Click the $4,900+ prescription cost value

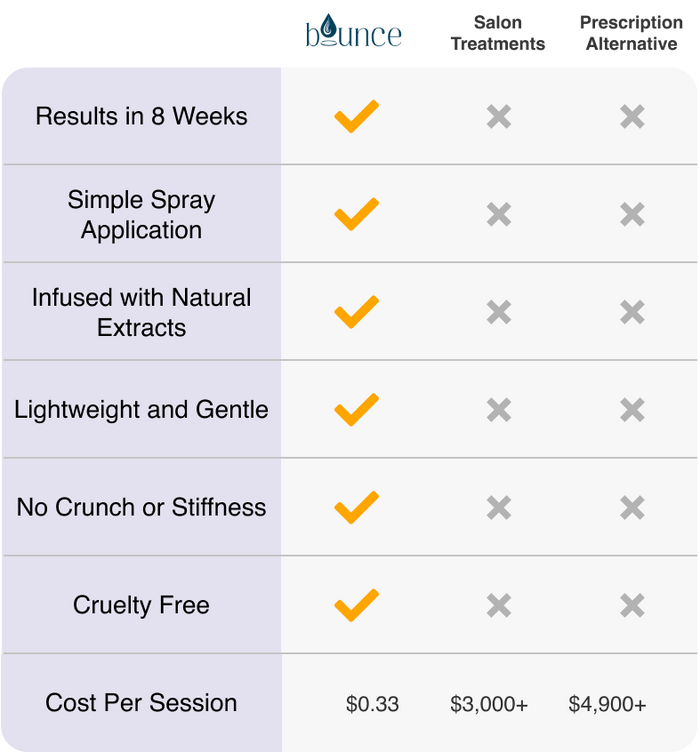[607, 704]
